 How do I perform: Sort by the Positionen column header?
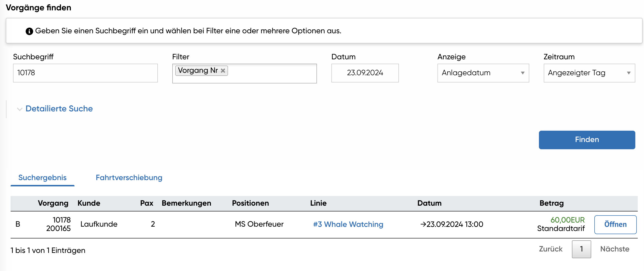pyautogui.click(x=250, y=203)
